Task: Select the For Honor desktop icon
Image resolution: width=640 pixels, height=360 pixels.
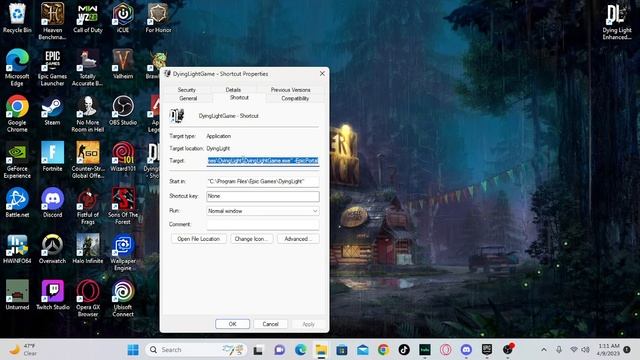Action: pyautogui.click(x=158, y=18)
